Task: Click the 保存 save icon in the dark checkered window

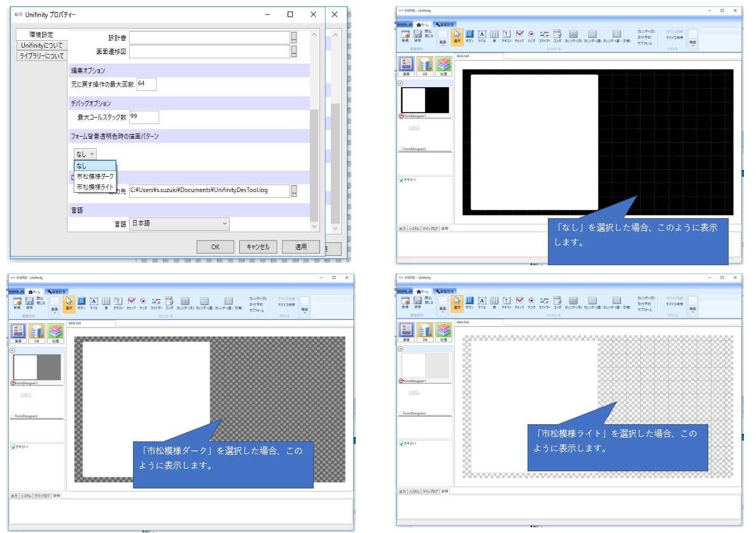Action: point(29,303)
